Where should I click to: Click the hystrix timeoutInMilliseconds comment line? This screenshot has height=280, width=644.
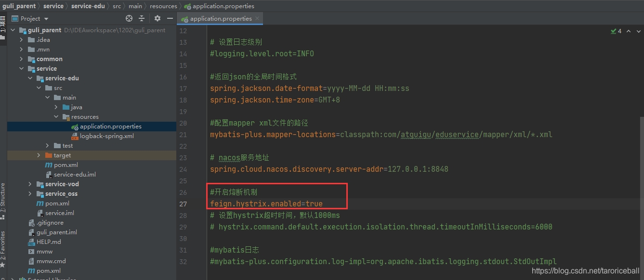pos(381,227)
